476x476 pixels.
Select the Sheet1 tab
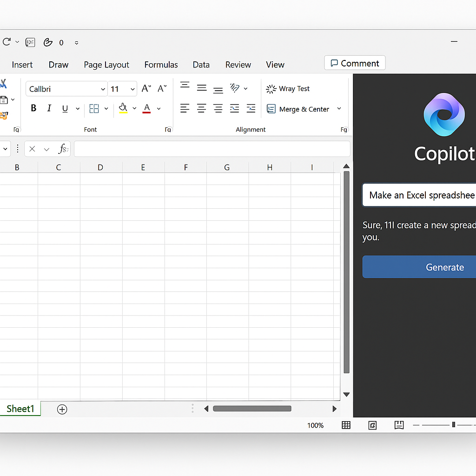click(20, 409)
